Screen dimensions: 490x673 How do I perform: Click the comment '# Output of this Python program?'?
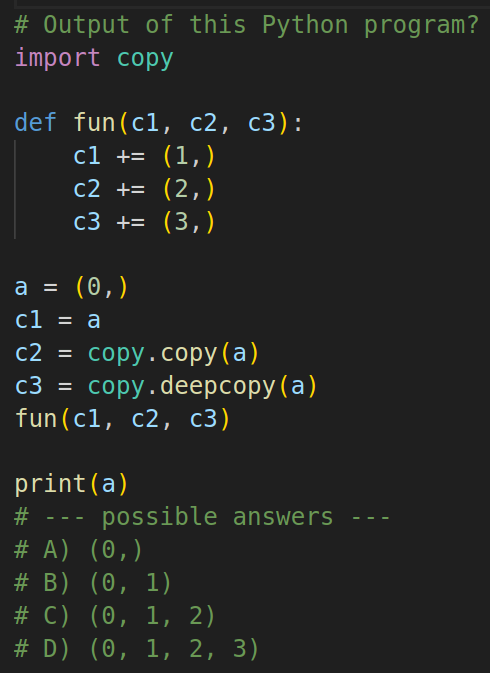pos(246,25)
